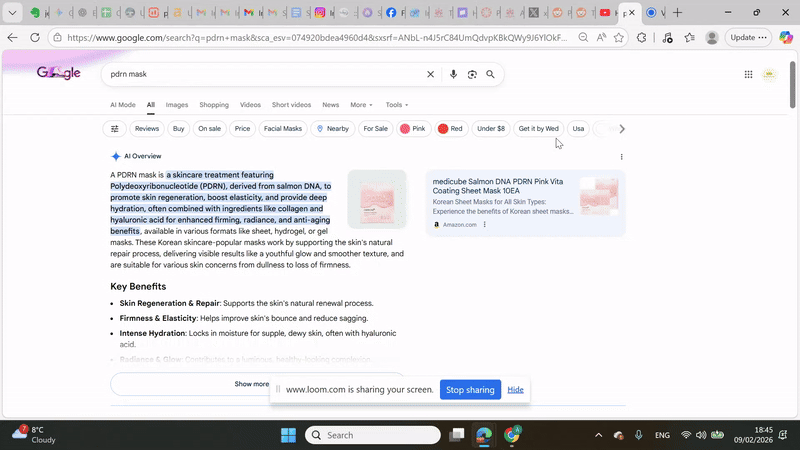Open a new browser tab

[x=678, y=13]
